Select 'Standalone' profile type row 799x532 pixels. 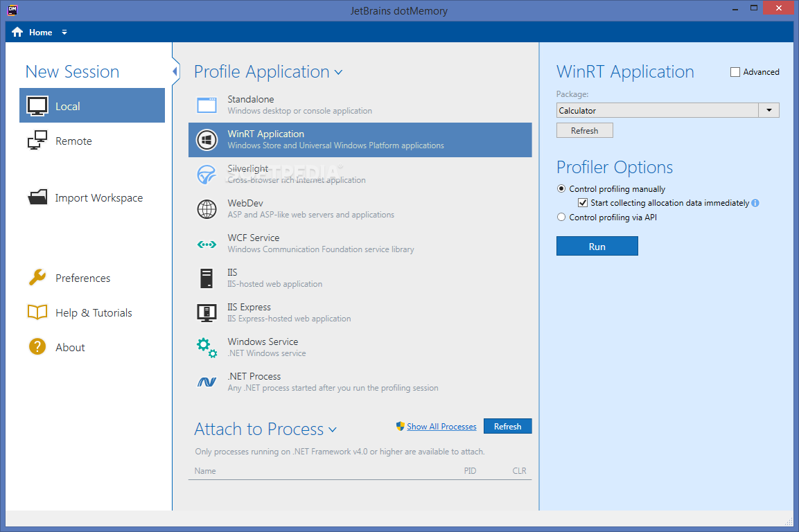click(360, 105)
